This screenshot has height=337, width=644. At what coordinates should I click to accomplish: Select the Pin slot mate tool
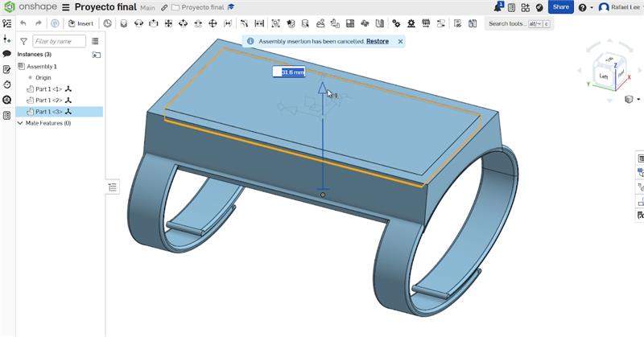coord(198,23)
